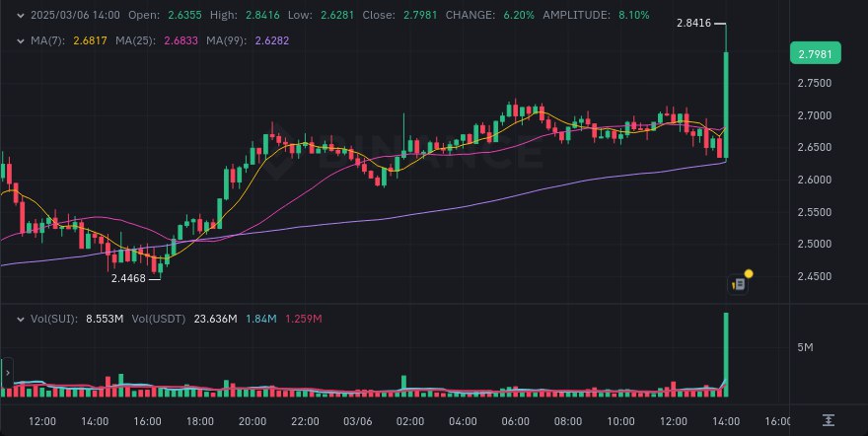Click the 14:00 label at right of time axis
868x436 pixels.
coord(726,421)
